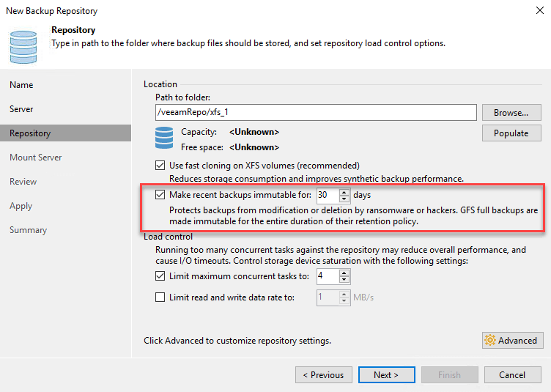
Task: Open the Server wizard step
Action: (x=21, y=109)
